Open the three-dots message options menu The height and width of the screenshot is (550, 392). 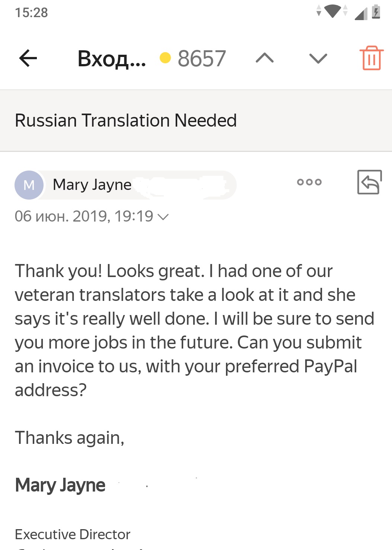tap(309, 182)
